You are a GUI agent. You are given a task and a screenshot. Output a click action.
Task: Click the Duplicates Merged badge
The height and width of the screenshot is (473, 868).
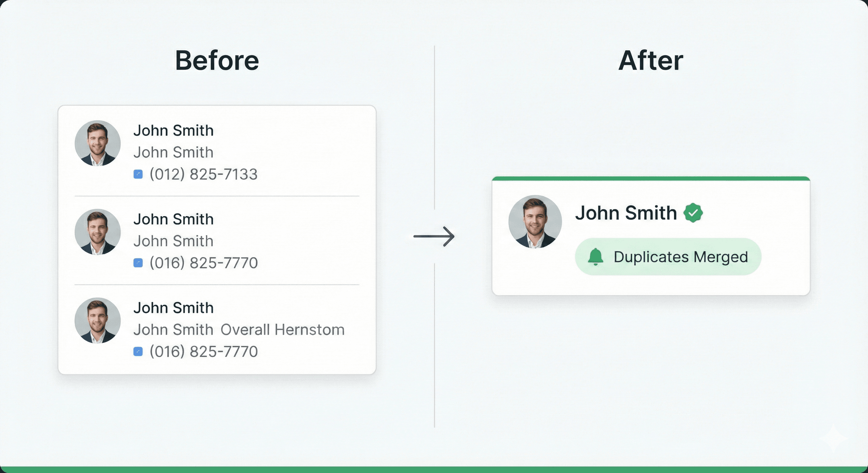[668, 257]
